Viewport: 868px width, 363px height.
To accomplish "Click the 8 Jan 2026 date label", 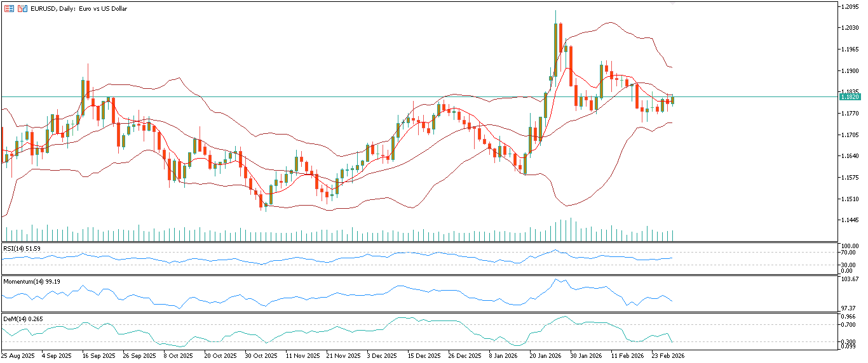I will pos(505,356).
